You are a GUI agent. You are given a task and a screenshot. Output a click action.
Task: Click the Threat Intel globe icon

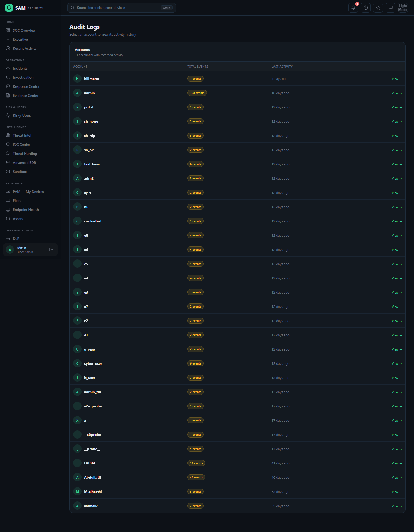click(x=8, y=135)
